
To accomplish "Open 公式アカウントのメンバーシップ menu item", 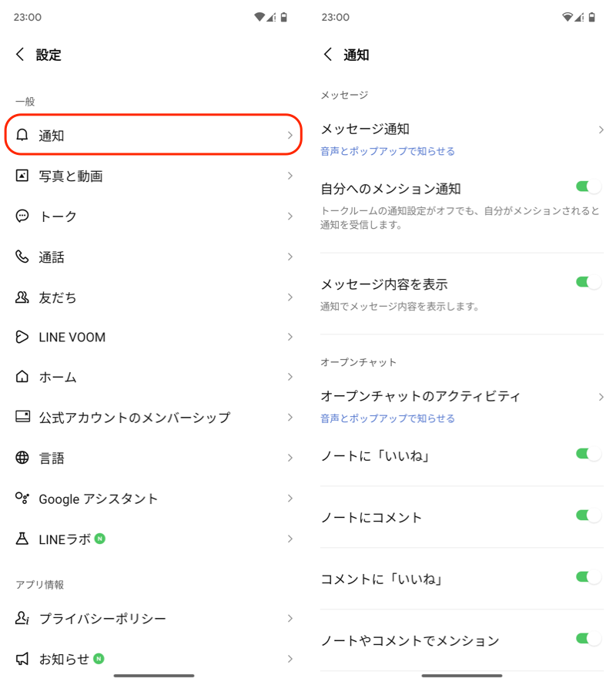I will (x=135, y=418).
